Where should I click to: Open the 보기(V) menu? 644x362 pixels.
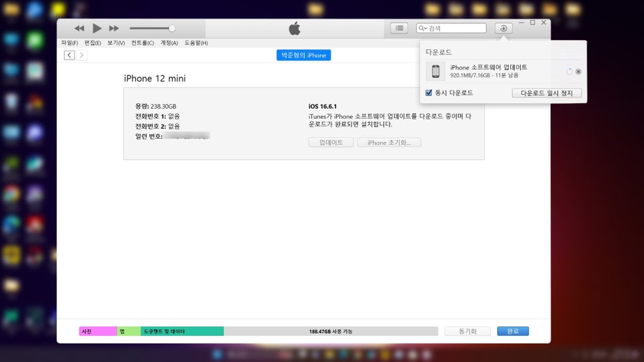tap(116, 43)
